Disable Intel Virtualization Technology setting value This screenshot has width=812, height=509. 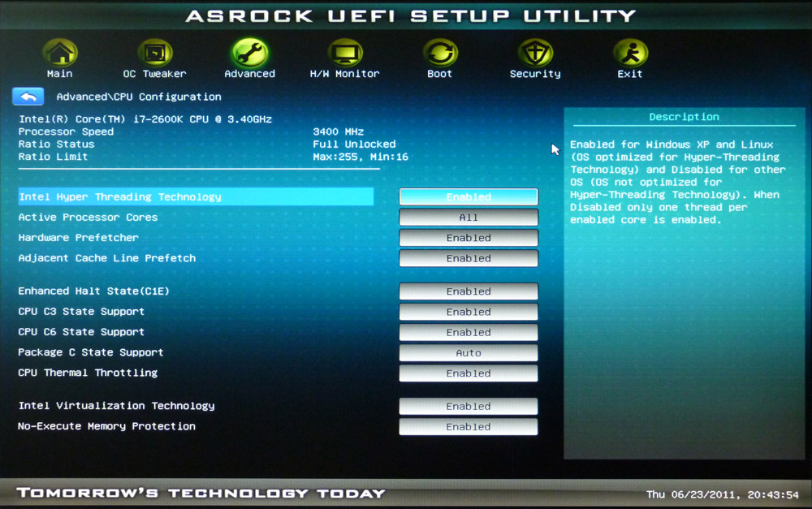click(x=469, y=407)
